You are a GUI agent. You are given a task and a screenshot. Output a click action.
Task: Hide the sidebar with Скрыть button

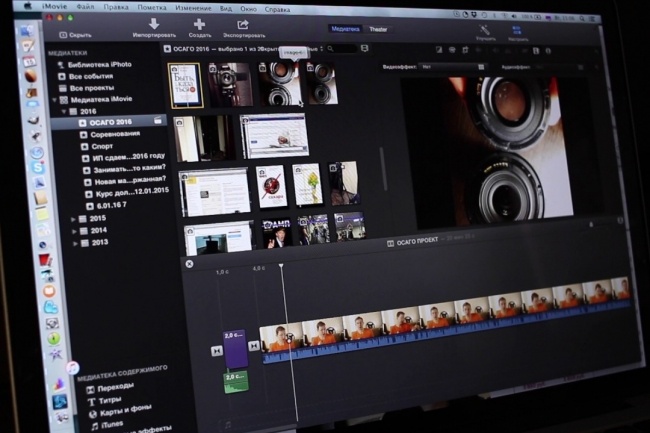[x=75, y=35]
